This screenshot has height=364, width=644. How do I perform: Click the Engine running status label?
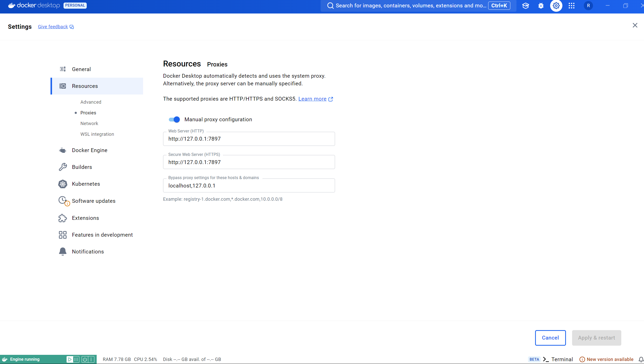pos(25,359)
